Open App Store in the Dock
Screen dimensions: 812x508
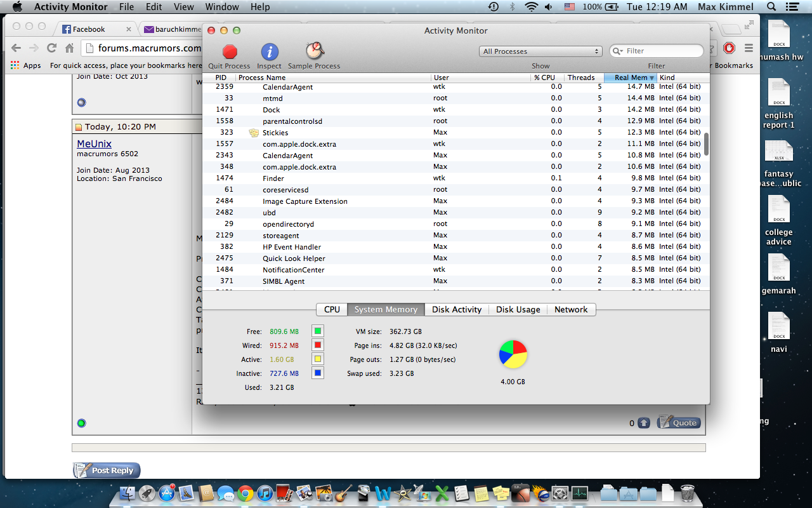[167, 493]
